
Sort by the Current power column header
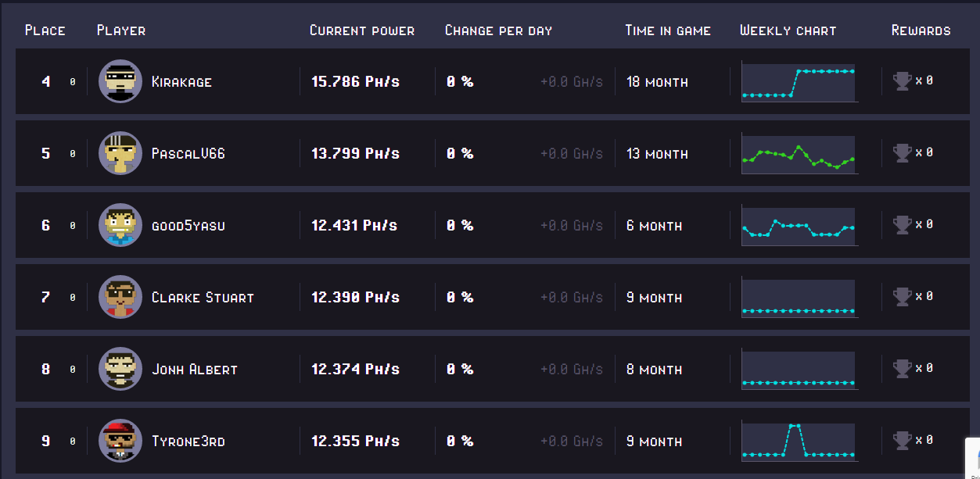point(362,30)
